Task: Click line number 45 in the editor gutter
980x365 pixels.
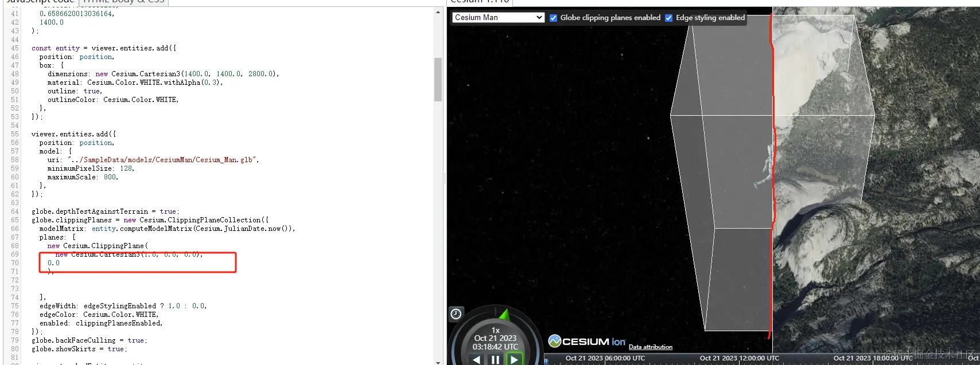Action: tap(15, 48)
